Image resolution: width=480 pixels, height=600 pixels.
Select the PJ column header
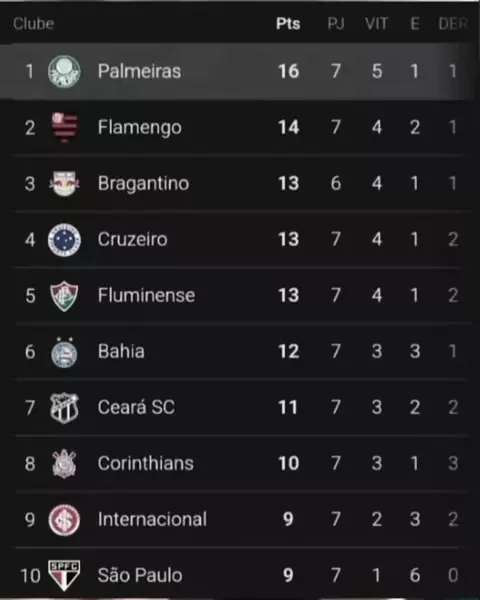pos(336,24)
